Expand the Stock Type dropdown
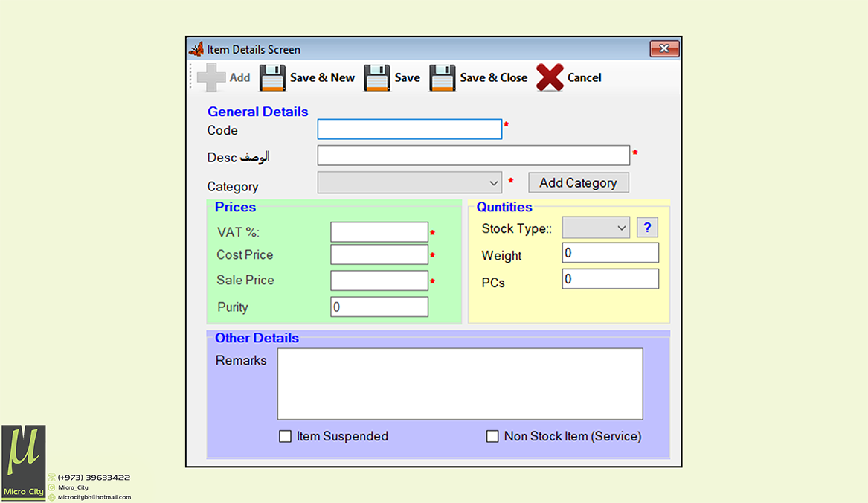 point(597,228)
